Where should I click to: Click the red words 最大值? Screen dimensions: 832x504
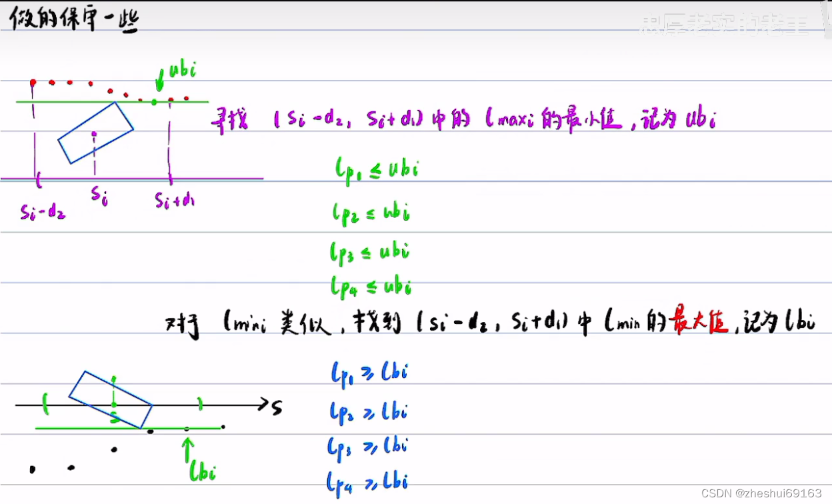coord(698,321)
